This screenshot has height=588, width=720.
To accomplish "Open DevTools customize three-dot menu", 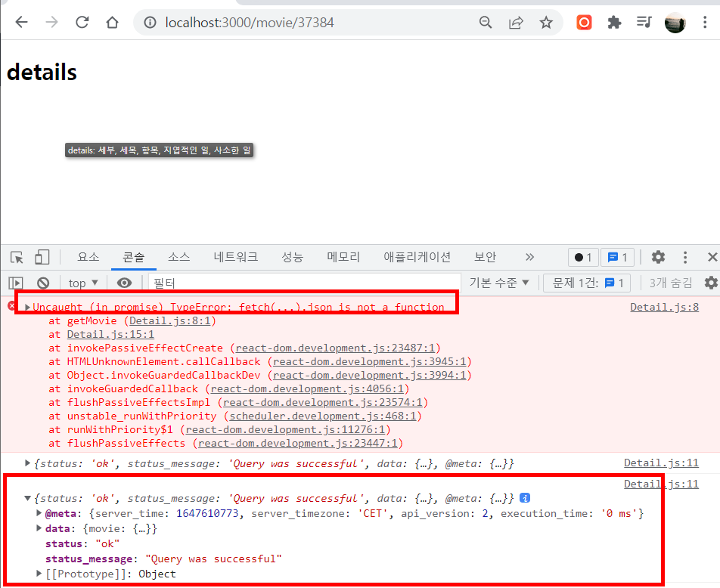I will click(685, 257).
